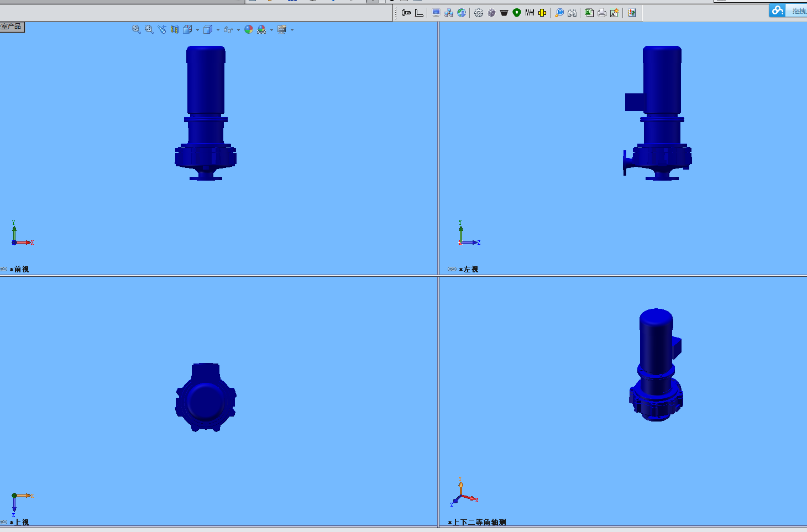Click the dark gear icon
The width and height of the screenshot is (807, 532).
(x=491, y=13)
